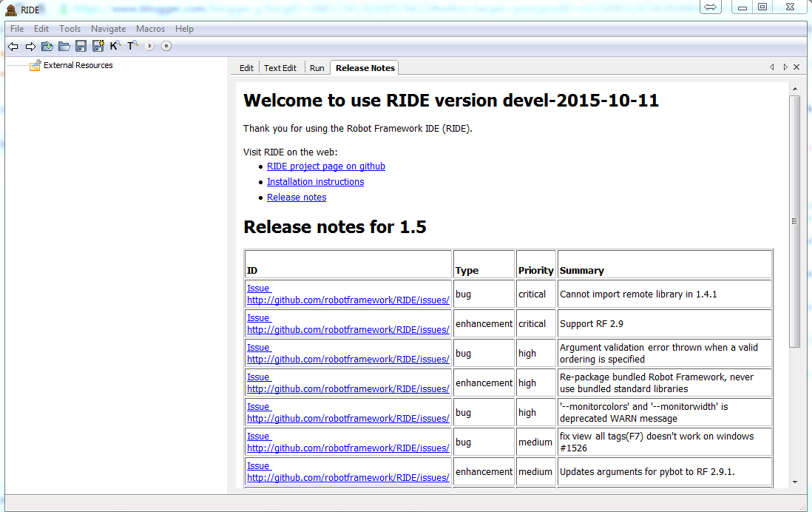812x512 pixels.
Task: Follow the Installation instructions link
Action: coord(315,181)
